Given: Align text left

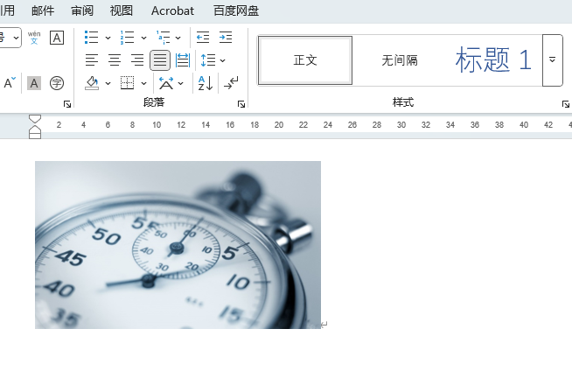Looking at the screenshot, I should (x=92, y=59).
